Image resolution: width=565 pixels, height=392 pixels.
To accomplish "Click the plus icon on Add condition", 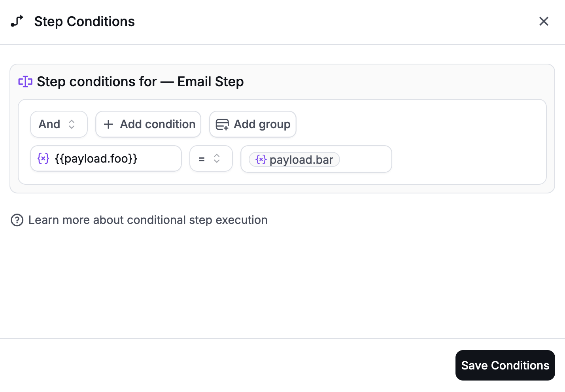I will point(108,124).
